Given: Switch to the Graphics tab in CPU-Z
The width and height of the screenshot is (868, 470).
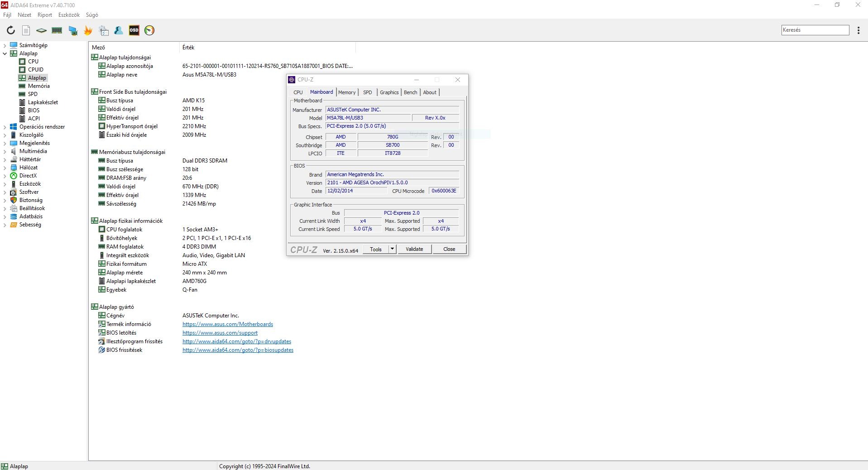Looking at the screenshot, I should pos(389,92).
